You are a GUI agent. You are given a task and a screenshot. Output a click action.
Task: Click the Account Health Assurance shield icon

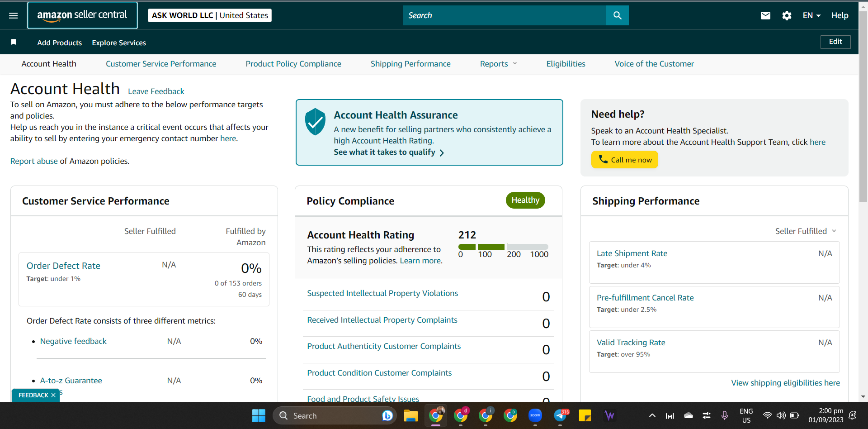[315, 121]
